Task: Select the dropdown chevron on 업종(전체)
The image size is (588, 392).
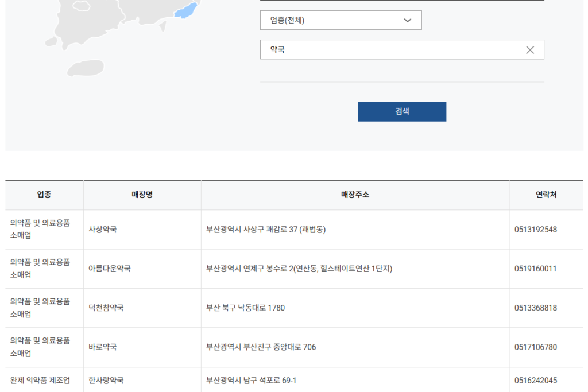Action: coord(408,20)
